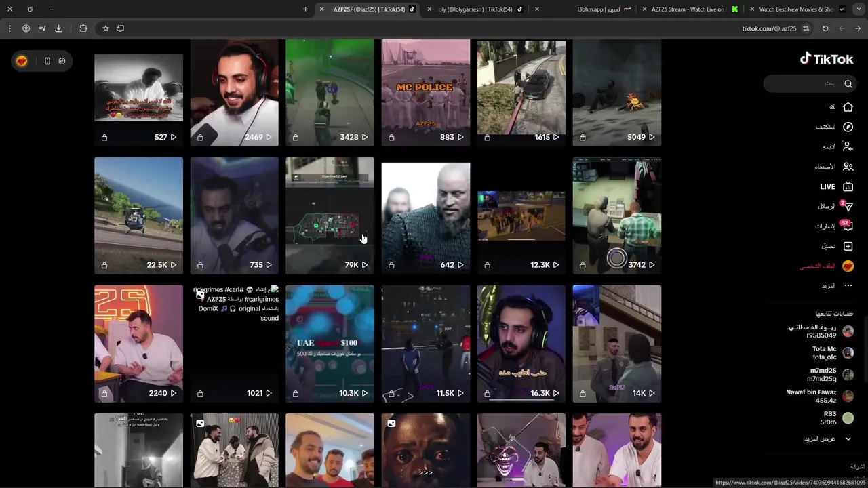
Task: Click lock icon on 642 views video
Action: pyautogui.click(x=391, y=265)
